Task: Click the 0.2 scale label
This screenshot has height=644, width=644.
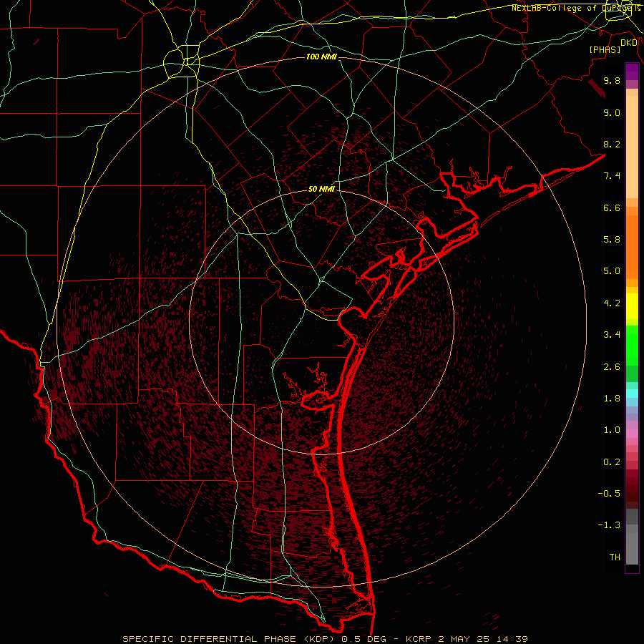Action: [x=612, y=462]
